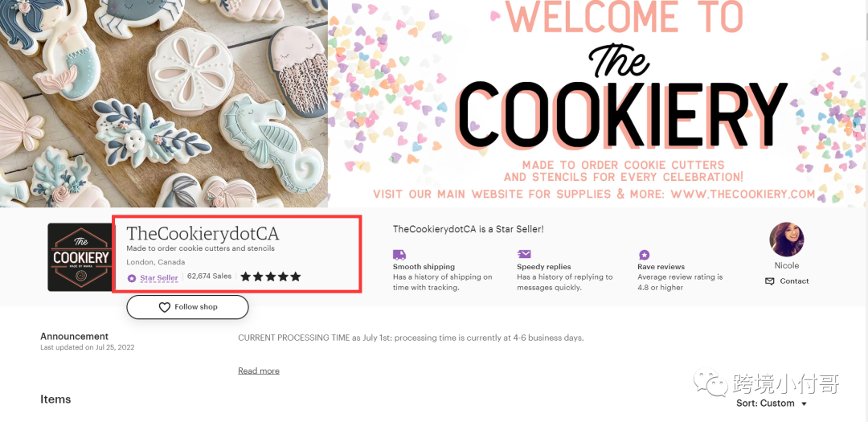Open Nicole's profile photo
The width and height of the screenshot is (868, 422).
click(x=787, y=240)
